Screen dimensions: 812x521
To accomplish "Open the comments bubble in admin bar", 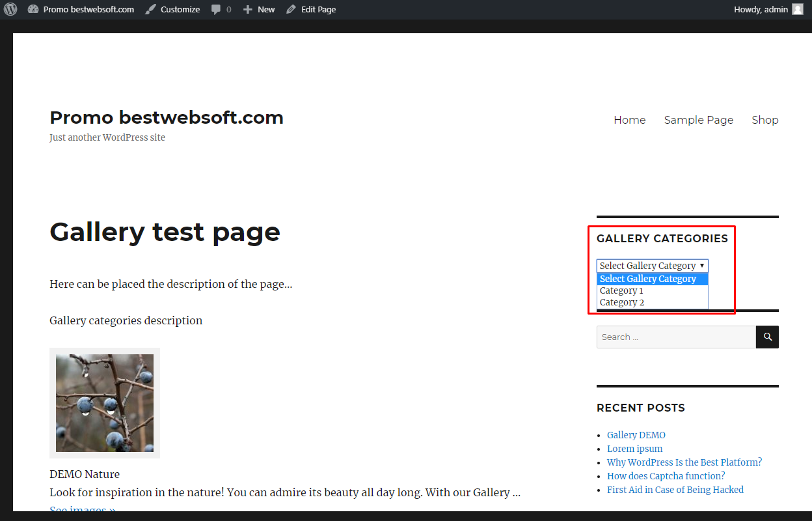I will [x=221, y=9].
